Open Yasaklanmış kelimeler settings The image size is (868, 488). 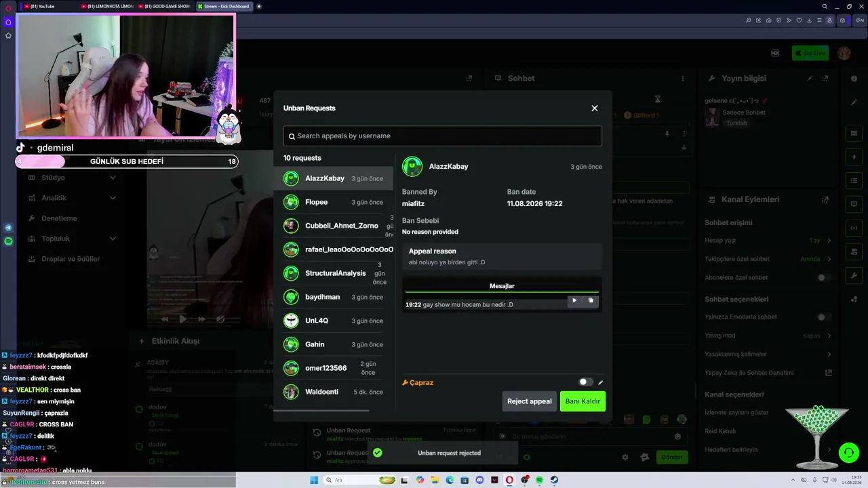(768, 354)
